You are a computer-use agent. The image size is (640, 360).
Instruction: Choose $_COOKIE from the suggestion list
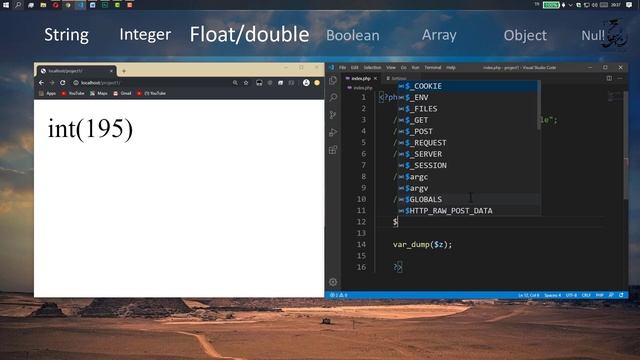tap(468, 86)
